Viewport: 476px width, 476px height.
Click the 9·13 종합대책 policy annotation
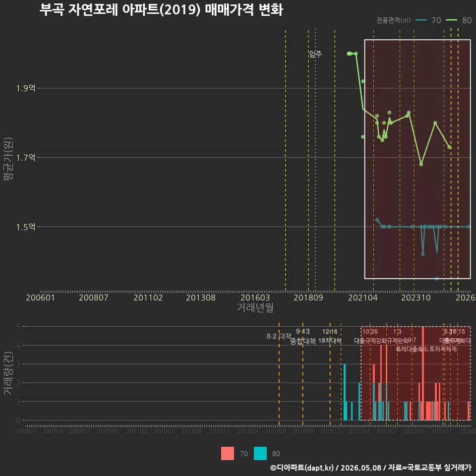click(302, 336)
